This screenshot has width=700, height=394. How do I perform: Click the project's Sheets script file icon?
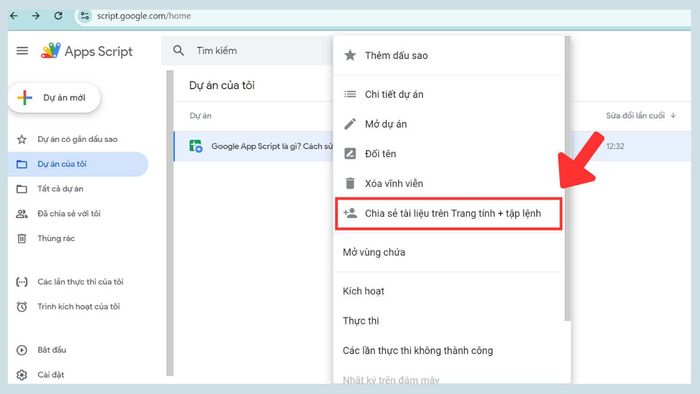196,146
